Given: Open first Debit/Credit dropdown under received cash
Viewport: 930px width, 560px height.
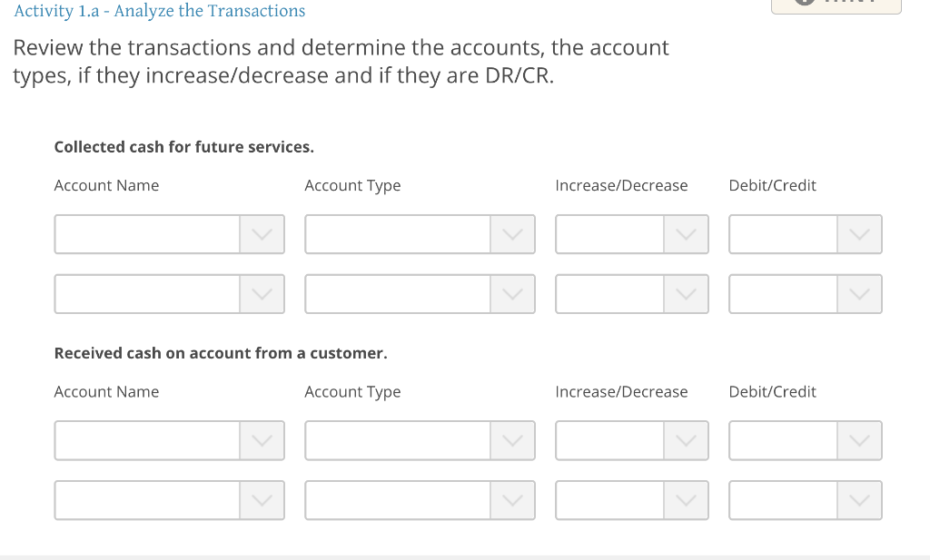Looking at the screenshot, I should pos(859,440).
